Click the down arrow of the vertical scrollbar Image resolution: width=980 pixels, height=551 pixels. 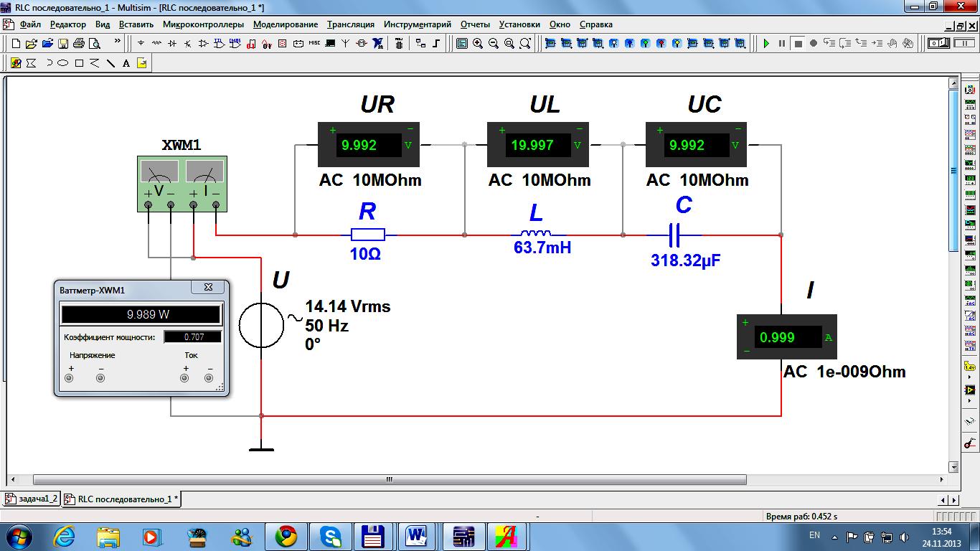coord(953,467)
